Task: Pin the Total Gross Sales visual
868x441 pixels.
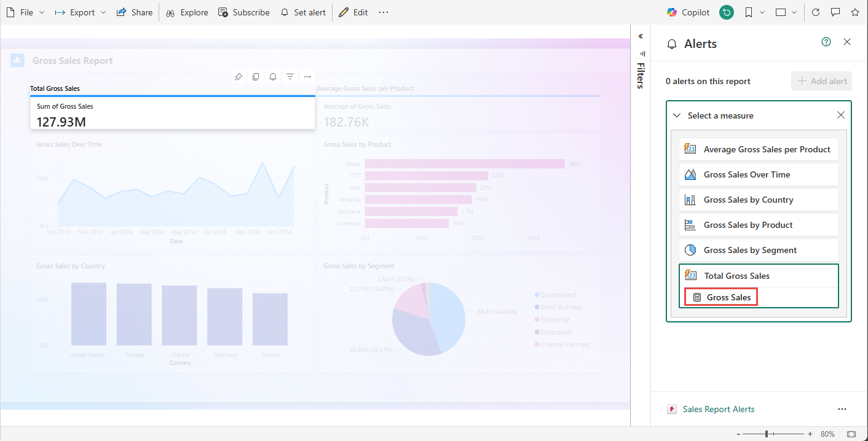Action: coord(239,77)
